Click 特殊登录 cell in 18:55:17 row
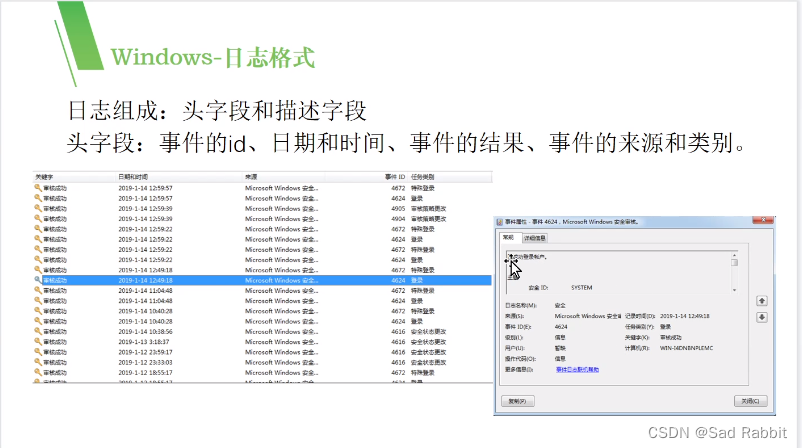802x448 pixels. pyautogui.click(x=422, y=372)
